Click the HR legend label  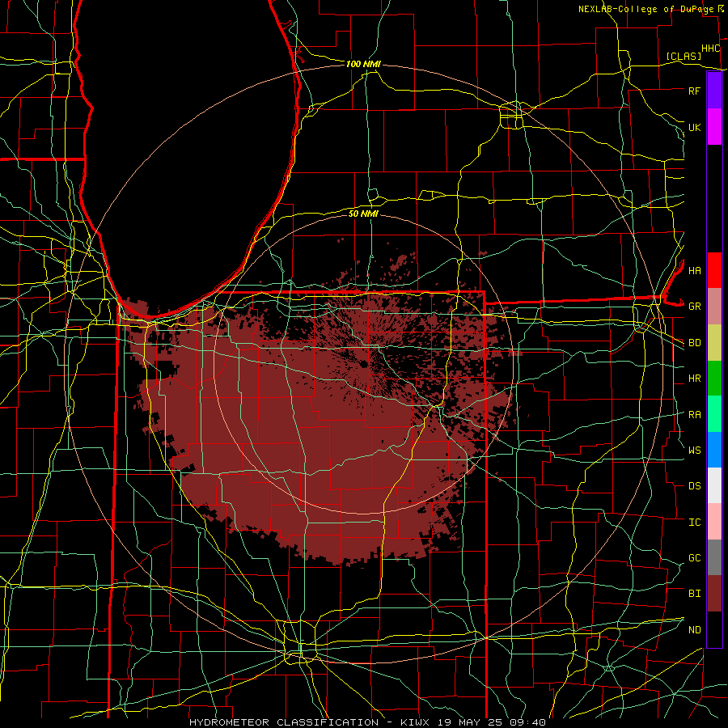click(x=694, y=379)
